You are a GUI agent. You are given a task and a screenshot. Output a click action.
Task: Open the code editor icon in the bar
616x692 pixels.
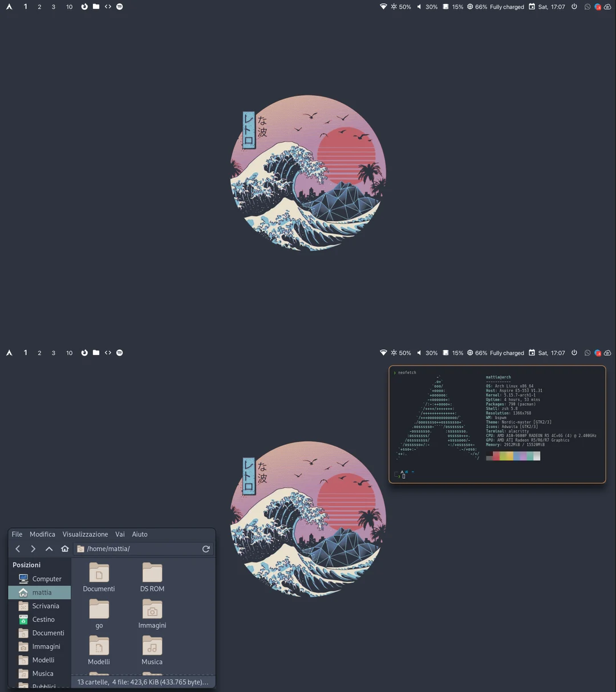coord(108,6)
